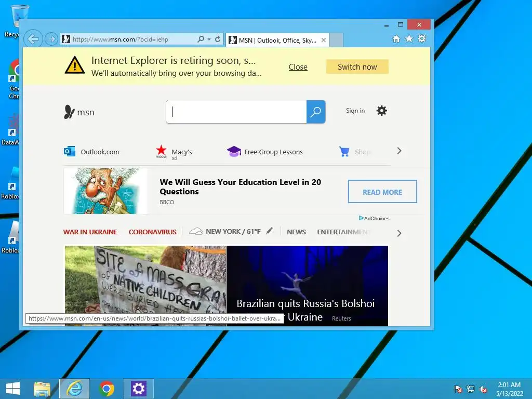The height and width of the screenshot is (399, 532).
Task: Go to the Home page icon
Action: point(396,38)
